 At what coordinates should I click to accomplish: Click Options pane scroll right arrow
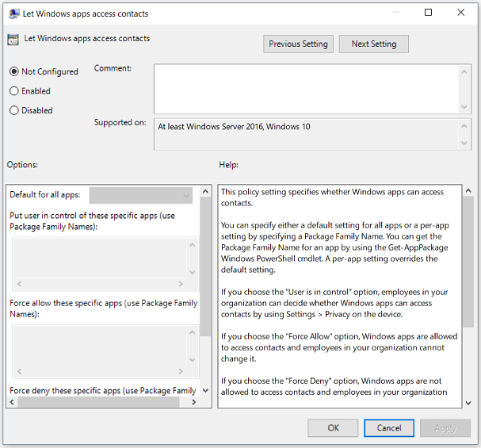(x=193, y=402)
